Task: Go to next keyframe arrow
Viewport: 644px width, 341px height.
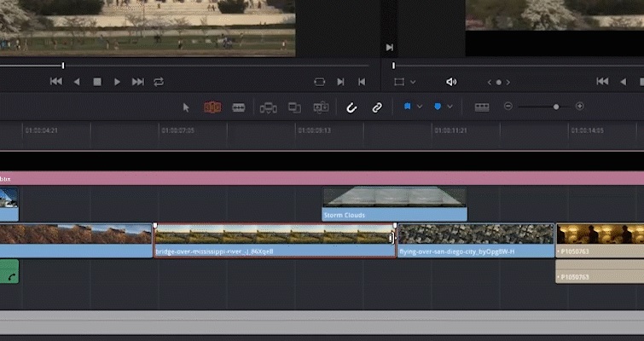Action: [508, 83]
